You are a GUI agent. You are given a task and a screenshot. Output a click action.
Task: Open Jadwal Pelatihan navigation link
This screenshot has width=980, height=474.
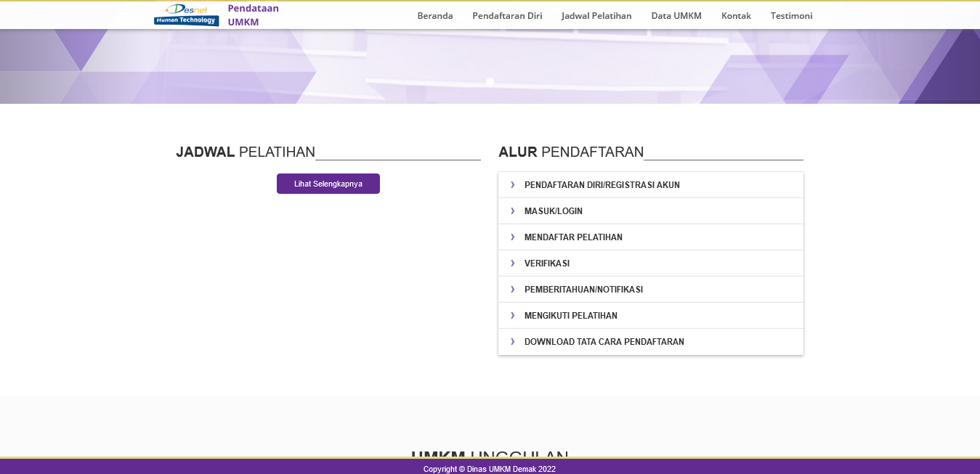[x=596, y=16]
